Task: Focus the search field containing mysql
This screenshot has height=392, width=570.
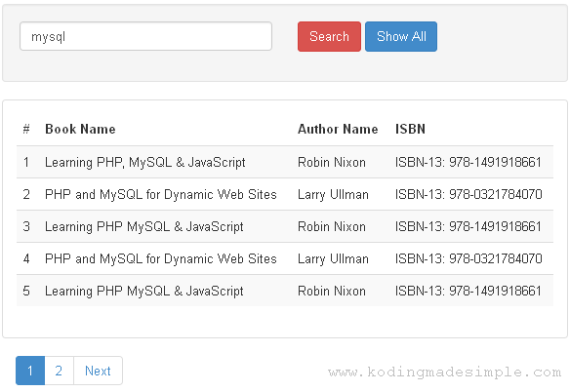Action: pyautogui.click(x=145, y=36)
